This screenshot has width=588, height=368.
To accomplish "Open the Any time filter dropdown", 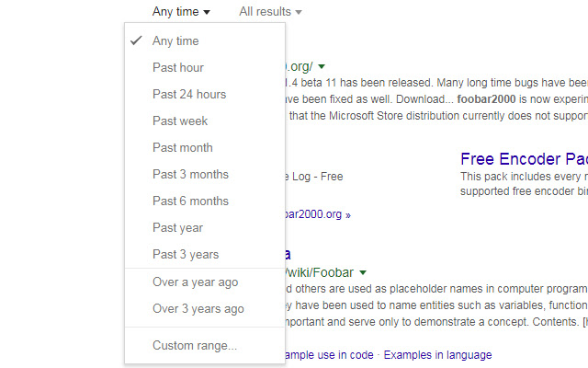I will tap(181, 12).
